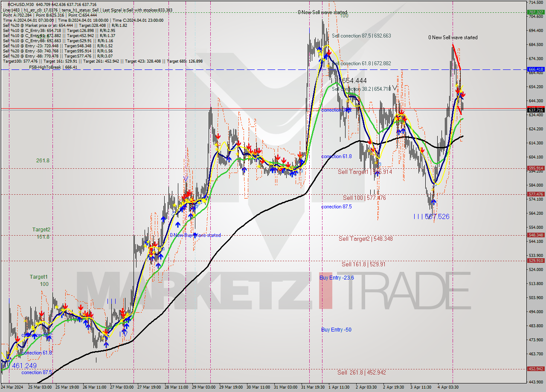Image resolution: width=546 pixels, height=392 pixels.
Task: Click the 'Line:1483' status info line
Action: [87, 10]
